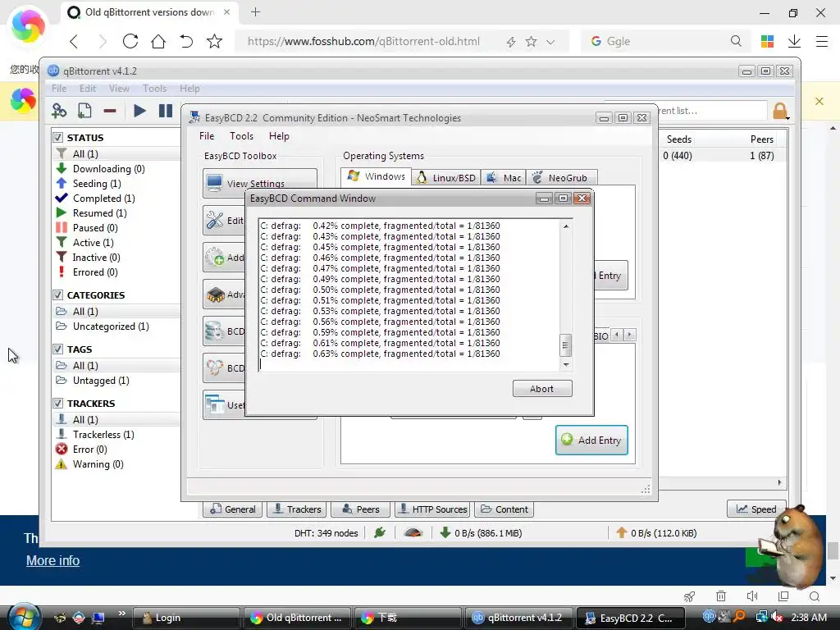
Task: Open the EasyBCD File menu
Action: [x=207, y=136]
